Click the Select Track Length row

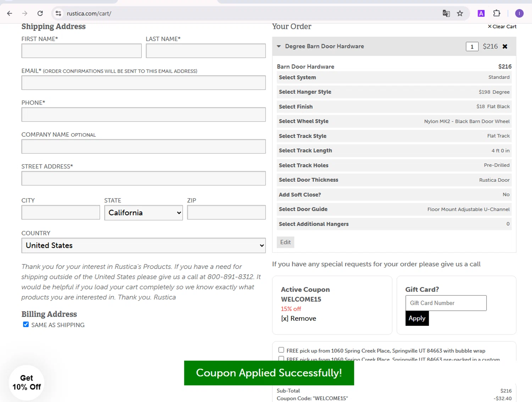tap(394, 150)
